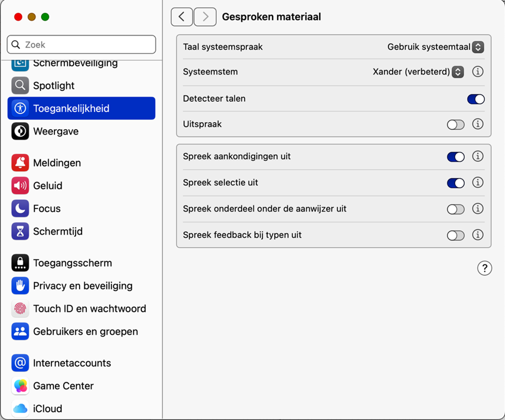Click the Toegankelijkheid label in sidebar
This screenshot has width=505, height=420.
point(71,109)
